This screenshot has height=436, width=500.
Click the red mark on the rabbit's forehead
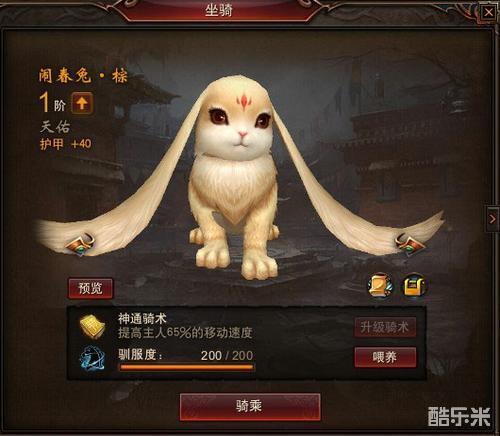pos(245,102)
